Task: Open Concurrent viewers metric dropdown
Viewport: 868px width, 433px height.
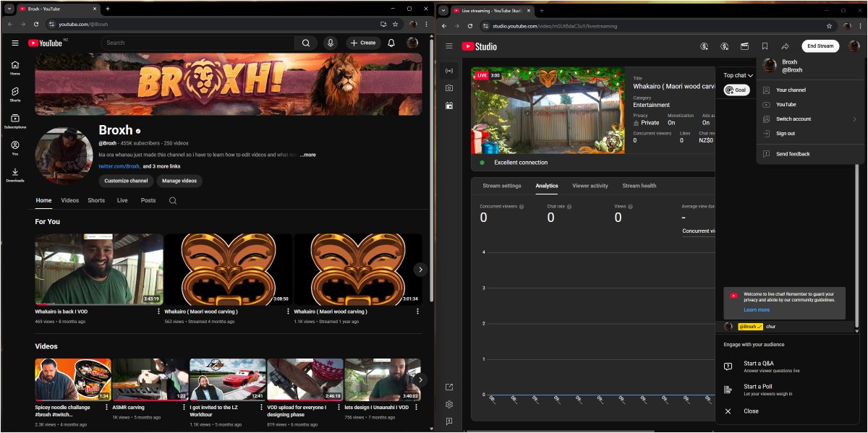Action: 699,231
